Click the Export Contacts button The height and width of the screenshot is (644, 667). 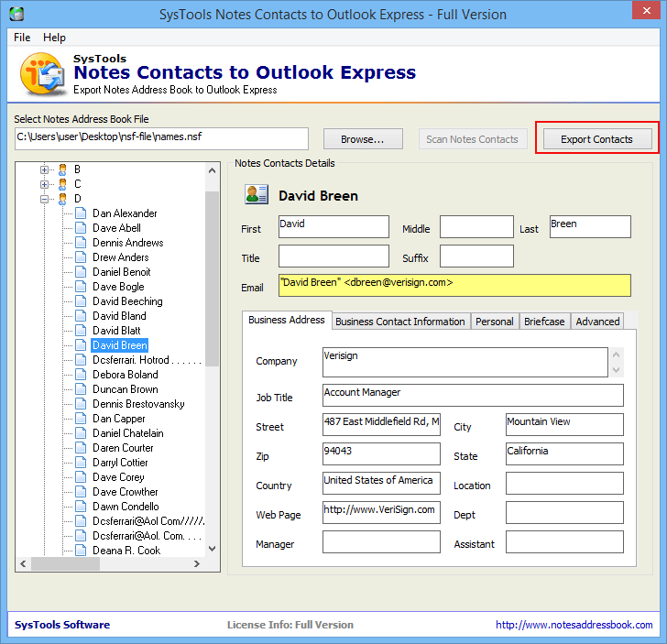[596, 139]
